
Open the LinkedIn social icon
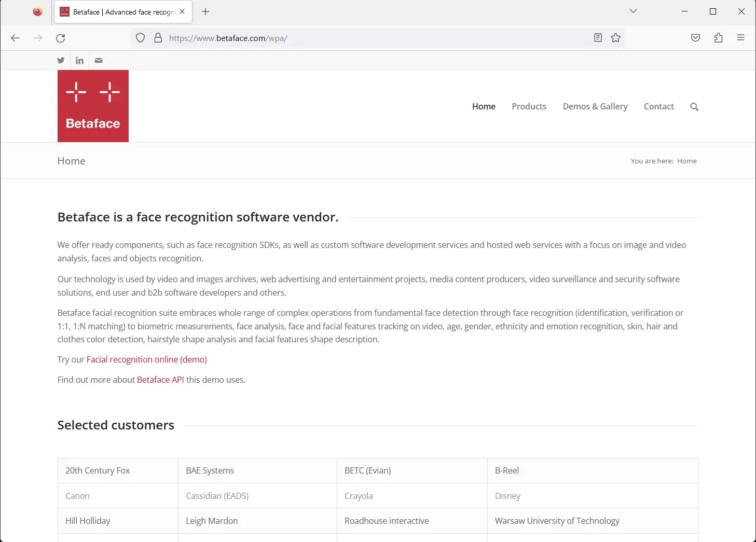79,60
